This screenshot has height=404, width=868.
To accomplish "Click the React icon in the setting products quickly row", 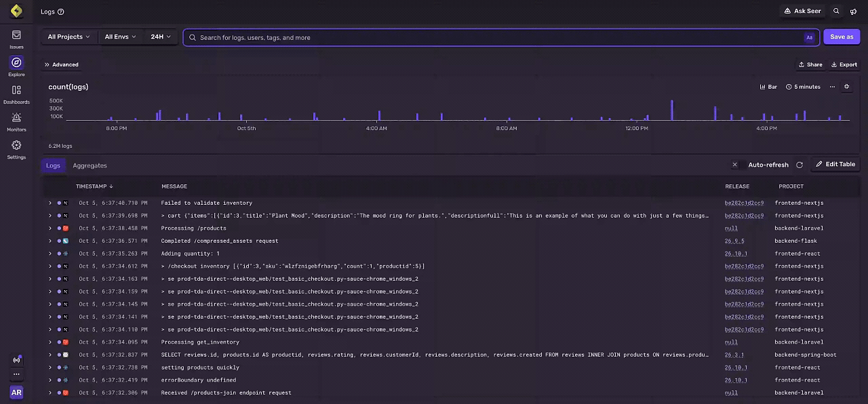I will (x=66, y=367).
